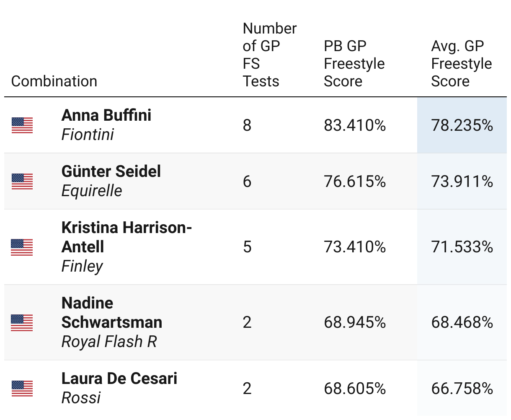This screenshot has height=420, width=511.
Task: Select Kristina Harrison-Antell's name
Action: [x=126, y=237]
